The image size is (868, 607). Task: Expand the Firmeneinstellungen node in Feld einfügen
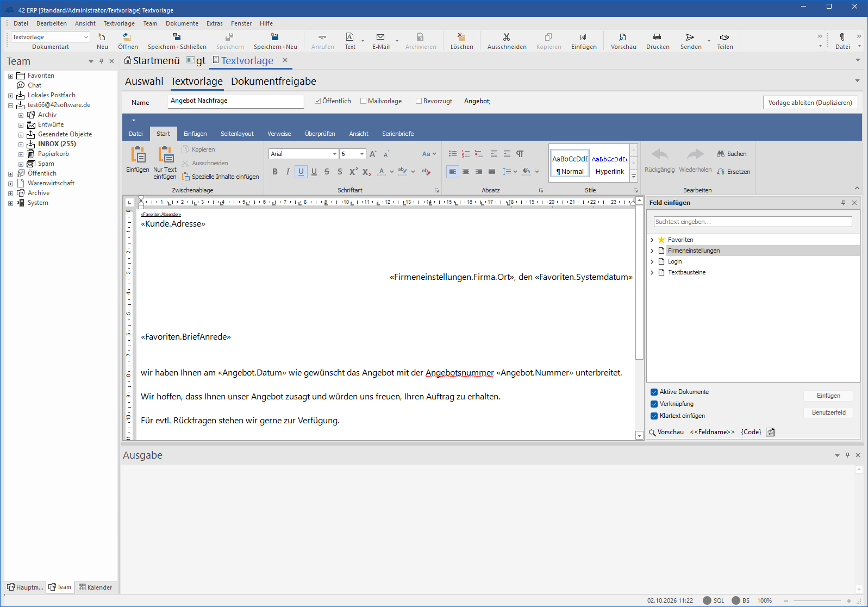point(652,251)
